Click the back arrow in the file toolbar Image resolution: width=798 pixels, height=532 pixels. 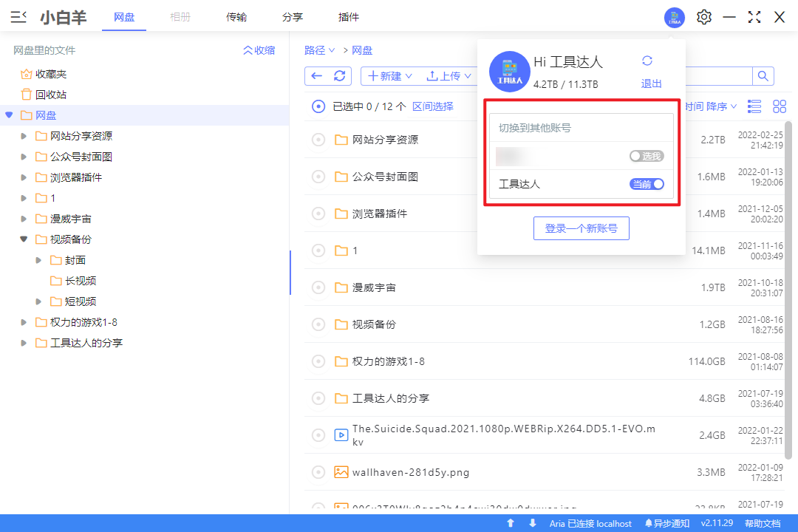click(317, 76)
